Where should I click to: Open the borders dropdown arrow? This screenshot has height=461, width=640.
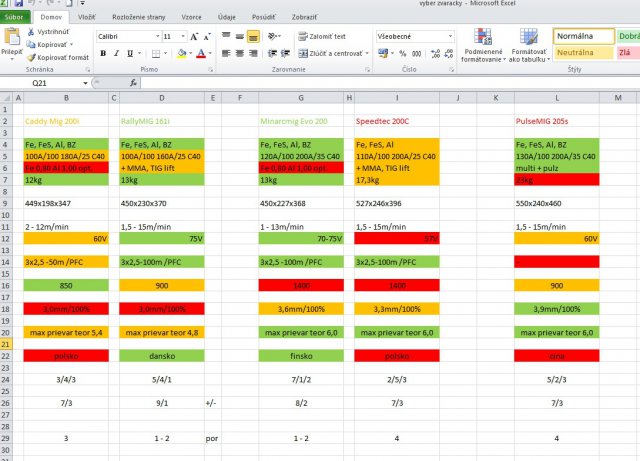(x=165, y=53)
